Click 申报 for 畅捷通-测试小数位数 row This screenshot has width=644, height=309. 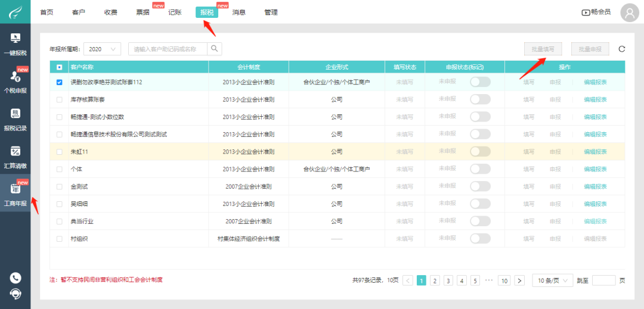click(555, 117)
